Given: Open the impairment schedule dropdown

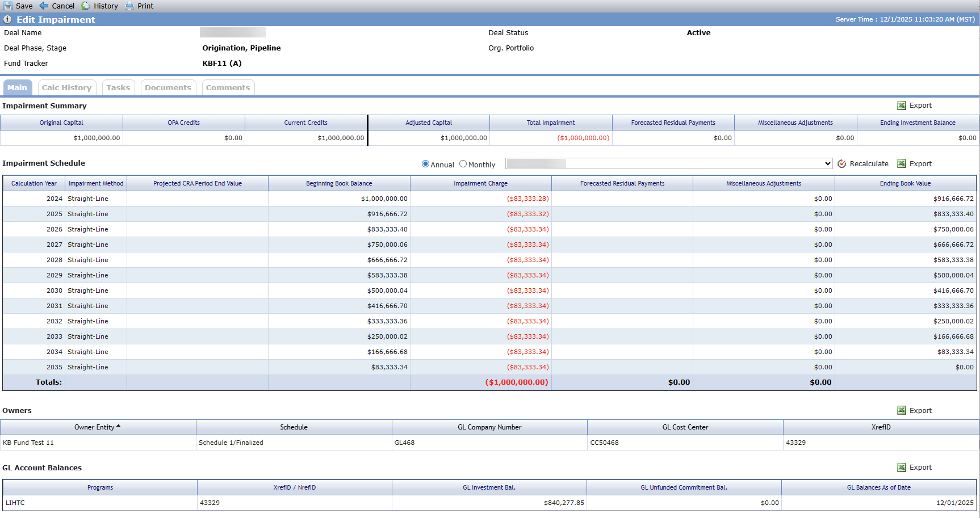Looking at the screenshot, I should point(669,163).
